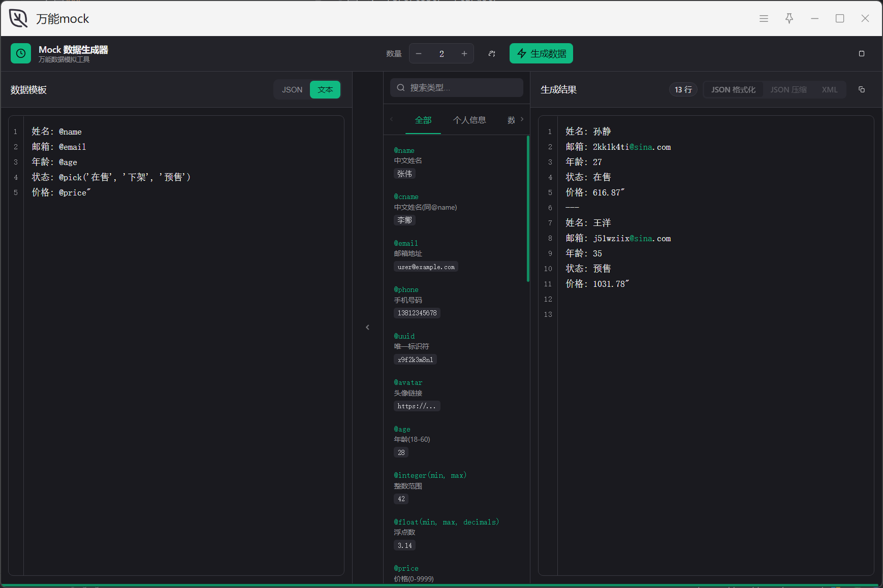Viewport: 883px width, 588px height.
Task: Open the hamburger menu in title bar
Action: (x=764, y=18)
